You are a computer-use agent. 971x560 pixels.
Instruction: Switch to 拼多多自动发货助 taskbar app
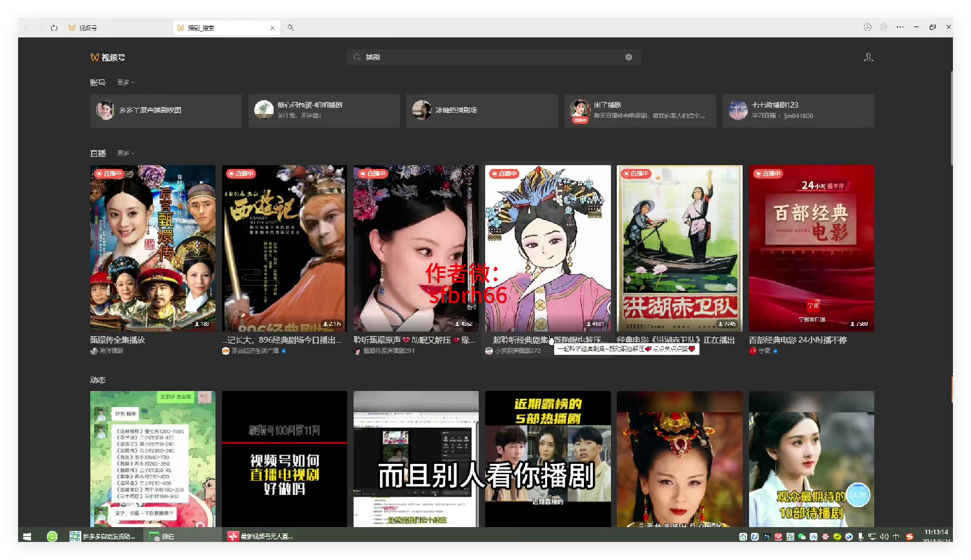tap(103, 536)
